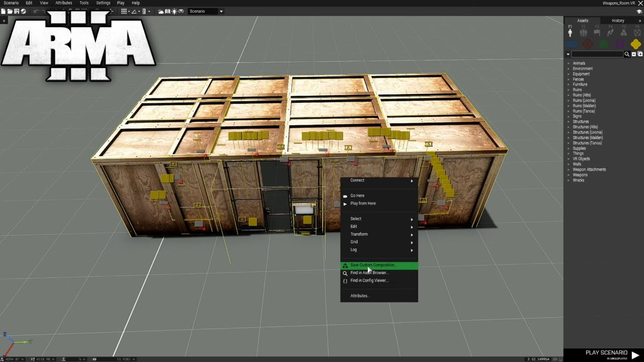Switch to the History tab
This screenshot has width=644, height=362.
click(x=618, y=21)
